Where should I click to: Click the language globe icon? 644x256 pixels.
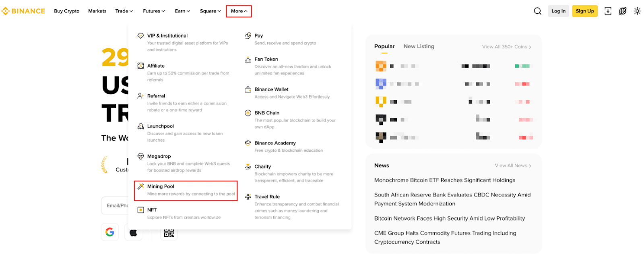623,11
